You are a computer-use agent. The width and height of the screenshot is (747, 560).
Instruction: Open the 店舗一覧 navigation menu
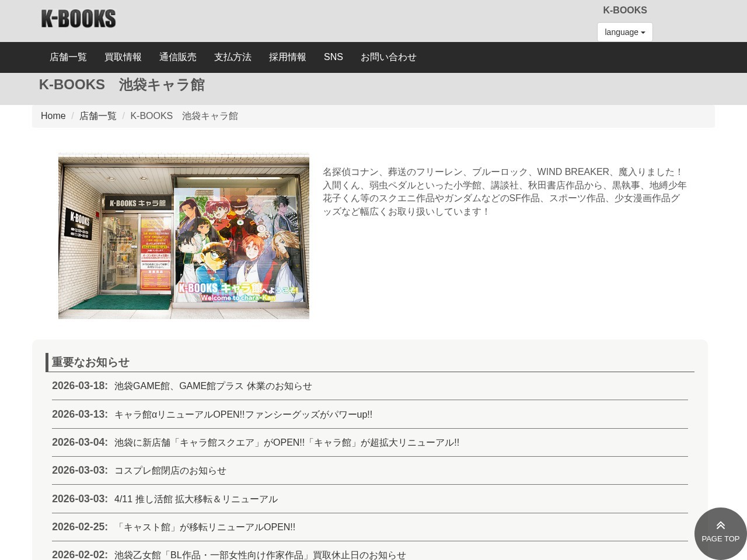tap(68, 57)
